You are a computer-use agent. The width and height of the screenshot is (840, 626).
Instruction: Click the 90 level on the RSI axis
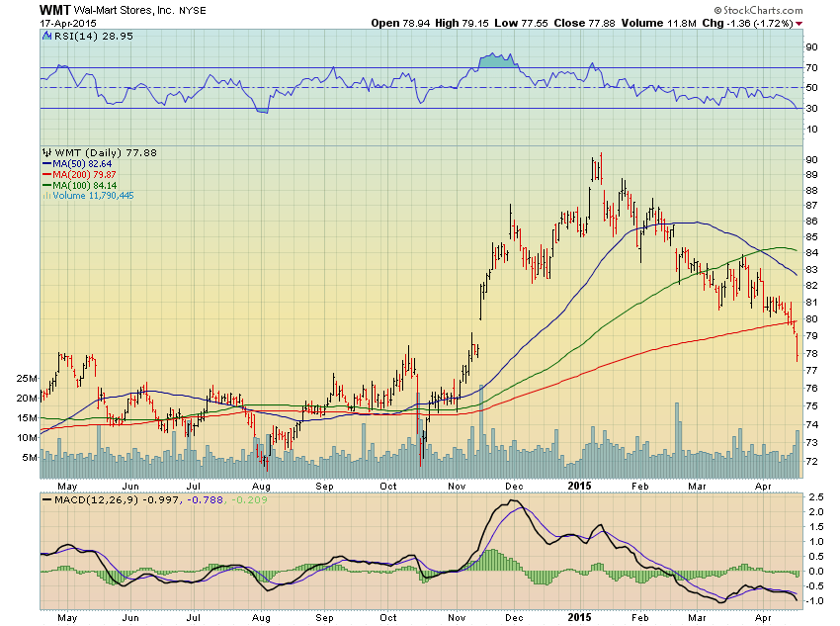(811, 47)
